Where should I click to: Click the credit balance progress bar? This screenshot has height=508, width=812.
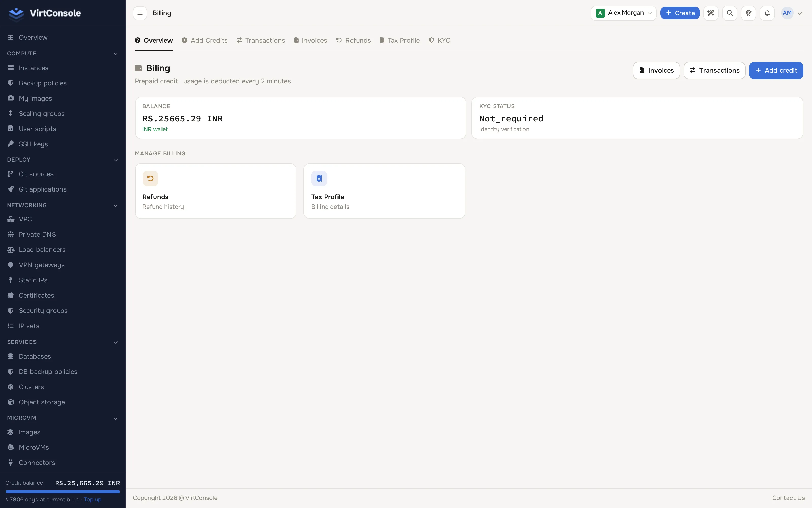click(63, 491)
